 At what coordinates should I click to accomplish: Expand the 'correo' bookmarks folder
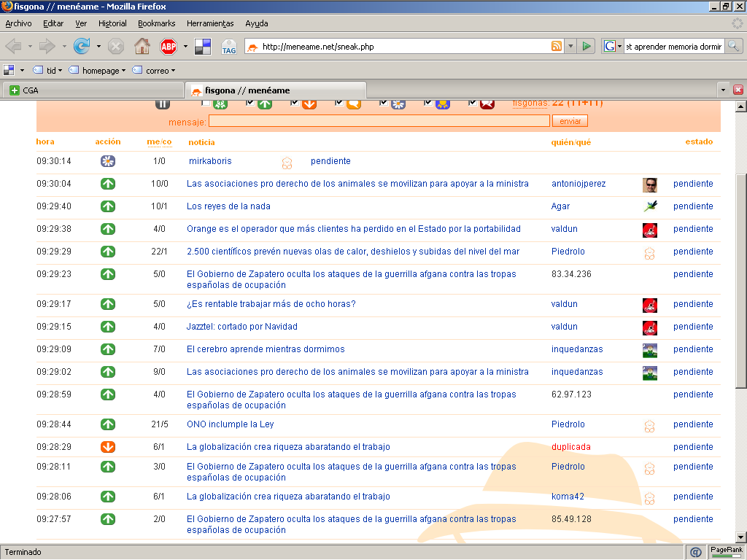pos(155,71)
